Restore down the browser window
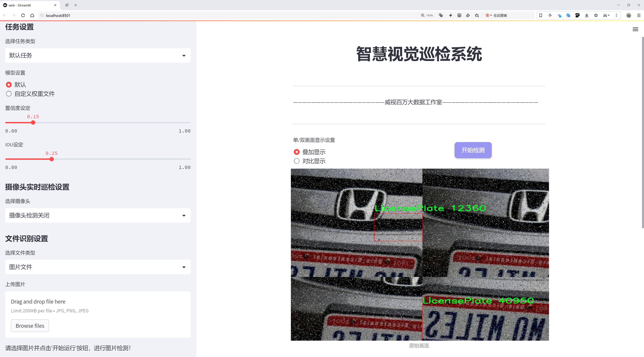 point(628,5)
